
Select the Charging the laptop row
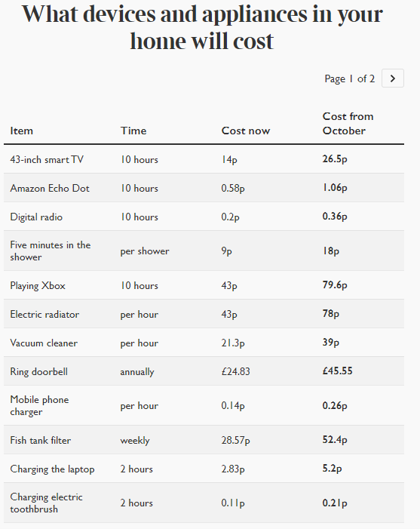[204, 469]
